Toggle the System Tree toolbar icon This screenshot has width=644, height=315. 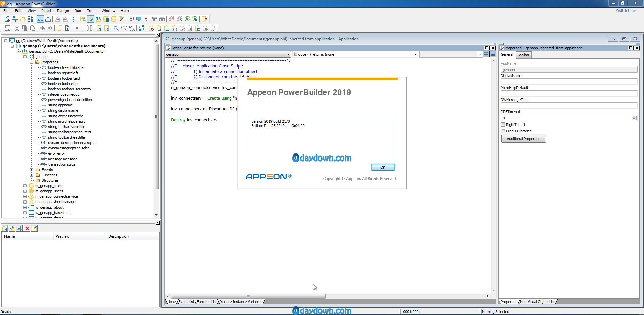point(40,19)
